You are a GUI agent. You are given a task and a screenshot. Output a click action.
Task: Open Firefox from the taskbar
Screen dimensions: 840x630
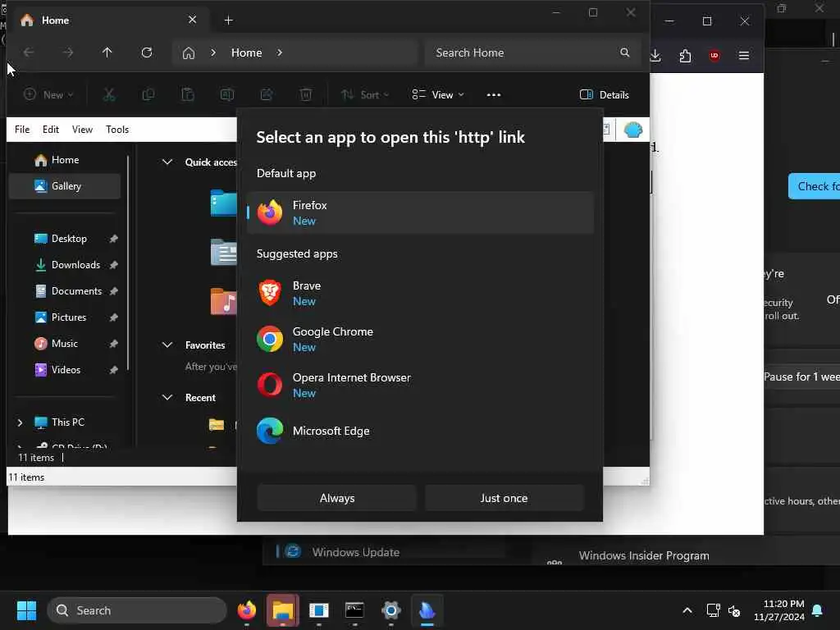coord(246,610)
